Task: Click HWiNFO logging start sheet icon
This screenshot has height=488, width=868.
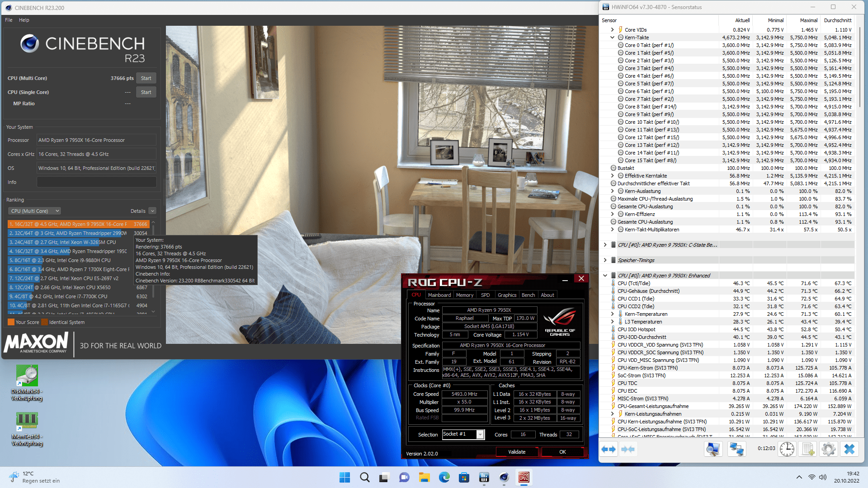Action: [807, 449]
